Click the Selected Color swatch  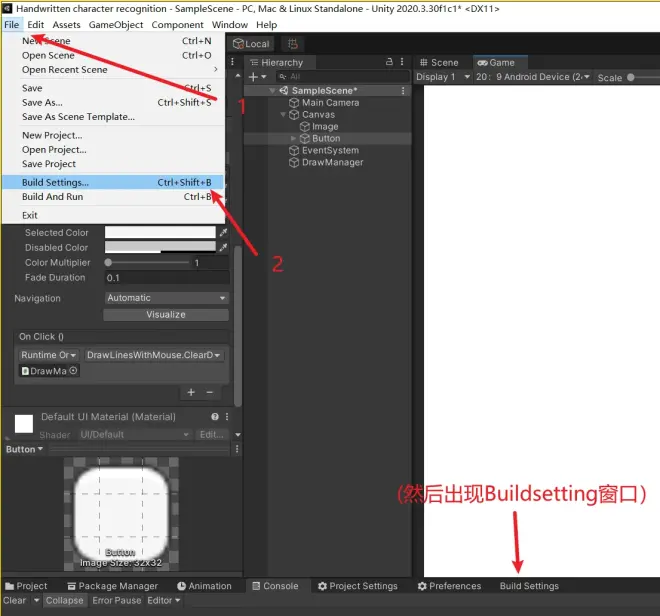click(160, 232)
